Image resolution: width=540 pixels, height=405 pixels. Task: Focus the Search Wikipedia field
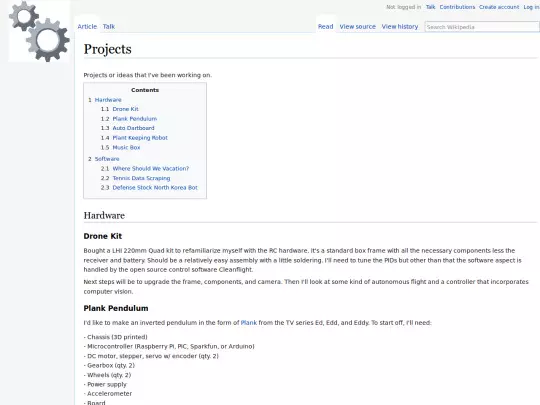pos(482,27)
